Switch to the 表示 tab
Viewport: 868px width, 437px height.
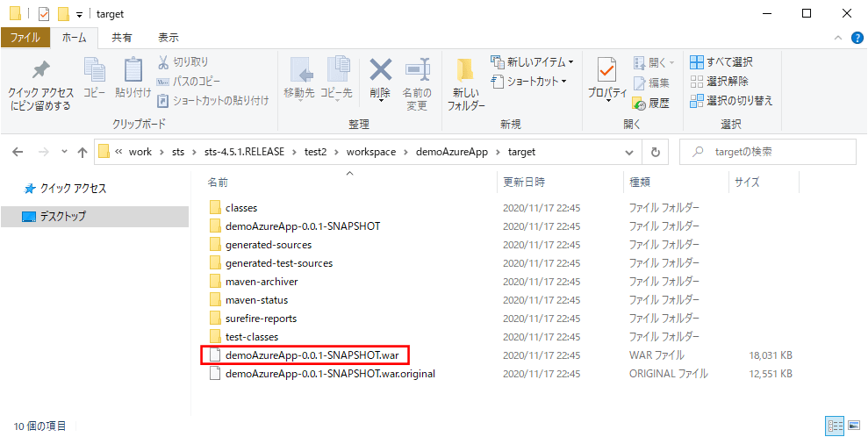click(169, 38)
